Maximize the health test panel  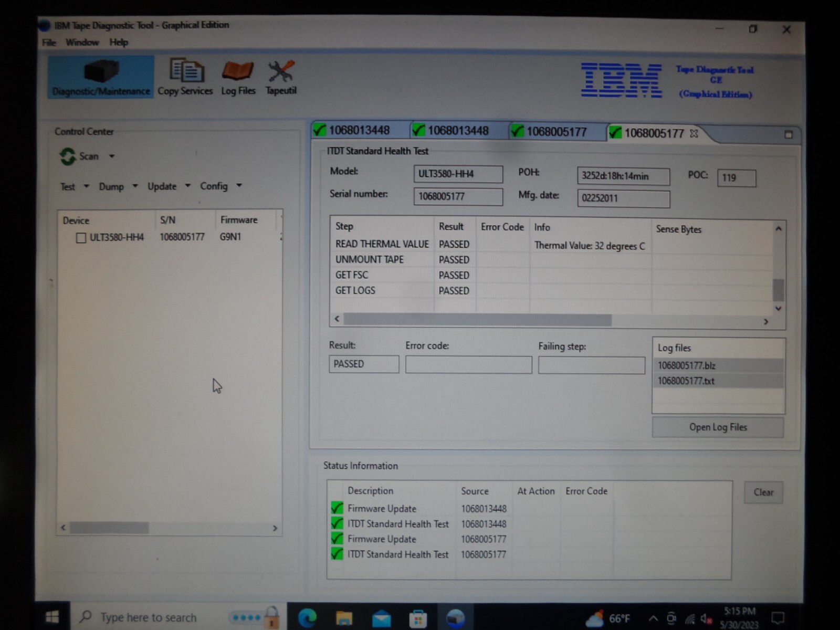(x=788, y=135)
